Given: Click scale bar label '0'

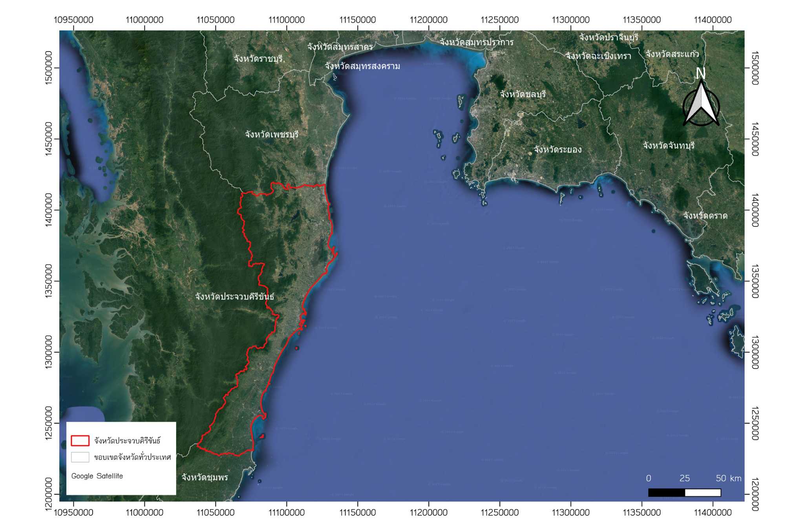Looking at the screenshot, I should tap(649, 478).
